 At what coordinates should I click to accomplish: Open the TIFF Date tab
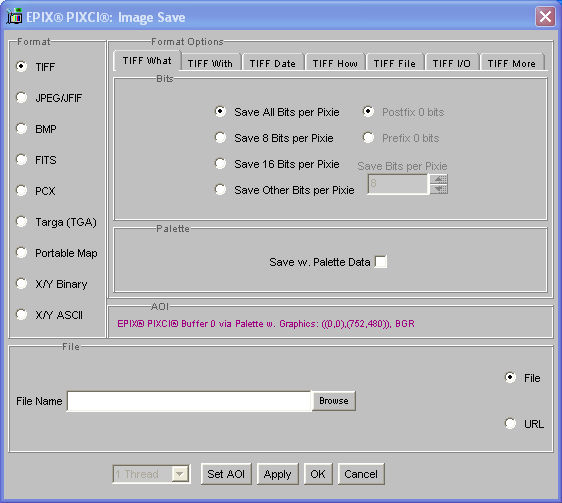(272, 63)
